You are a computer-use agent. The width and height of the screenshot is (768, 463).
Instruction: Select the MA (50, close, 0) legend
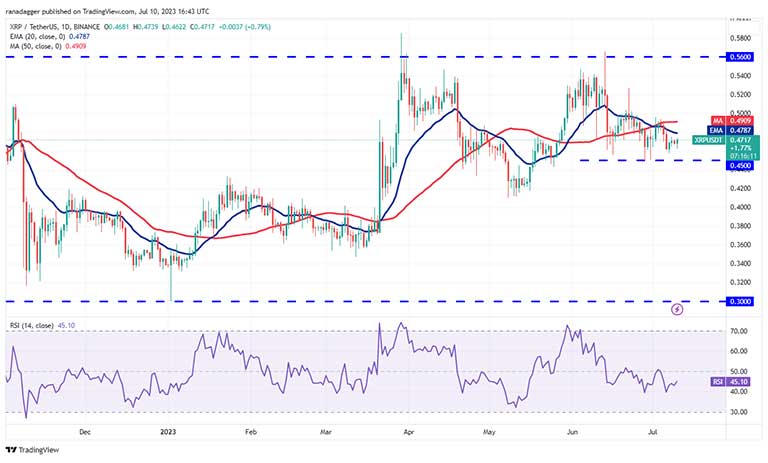(35, 47)
